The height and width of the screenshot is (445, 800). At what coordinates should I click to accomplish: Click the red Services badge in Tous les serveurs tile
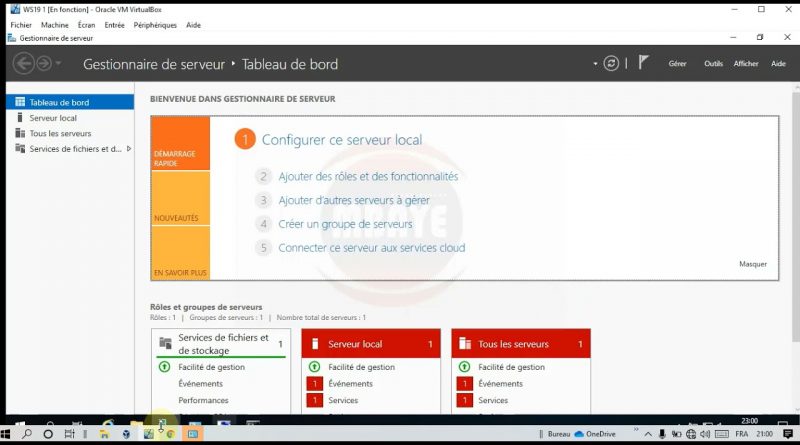[465, 400]
